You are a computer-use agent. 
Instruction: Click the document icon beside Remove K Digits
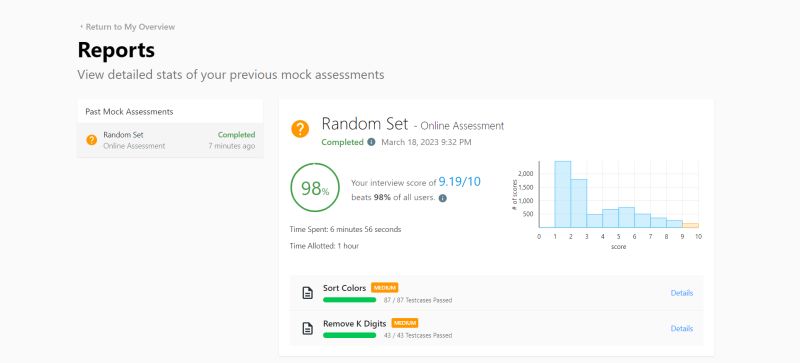pyautogui.click(x=307, y=328)
